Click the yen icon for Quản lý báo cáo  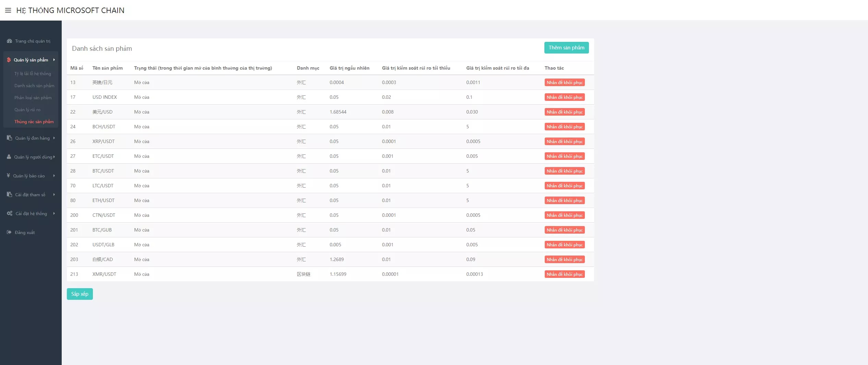pos(8,176)
